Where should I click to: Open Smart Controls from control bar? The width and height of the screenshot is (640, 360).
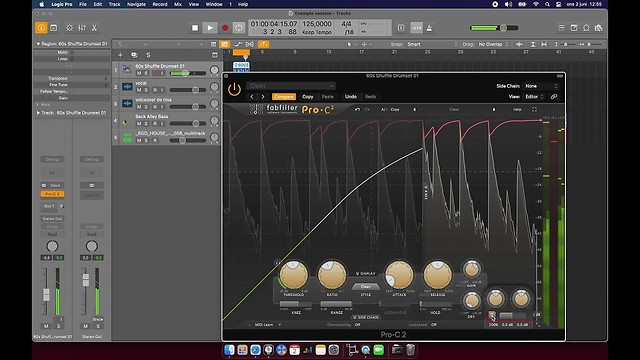(69, 28)
